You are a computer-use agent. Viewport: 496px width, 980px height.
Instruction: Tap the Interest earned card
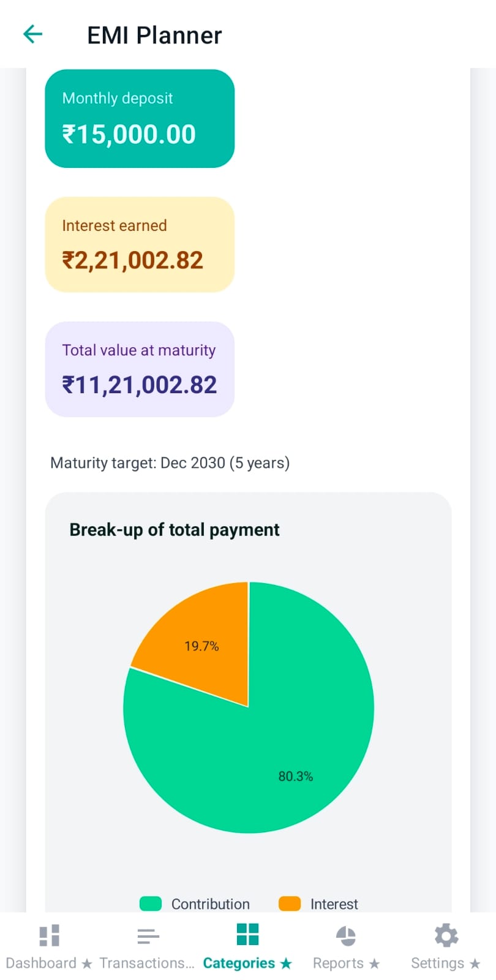tap(139, 244)
